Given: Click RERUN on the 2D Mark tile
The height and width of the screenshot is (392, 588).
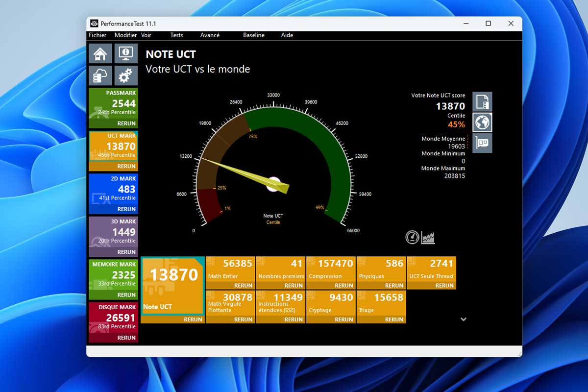Looking at the screenshot, I should (126, 209).
